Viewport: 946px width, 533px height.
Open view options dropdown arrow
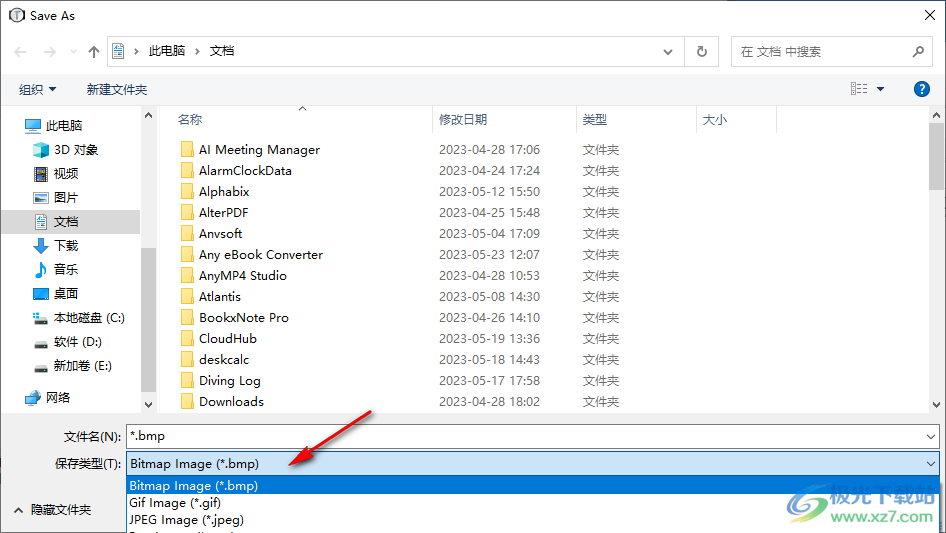point(880,89)
